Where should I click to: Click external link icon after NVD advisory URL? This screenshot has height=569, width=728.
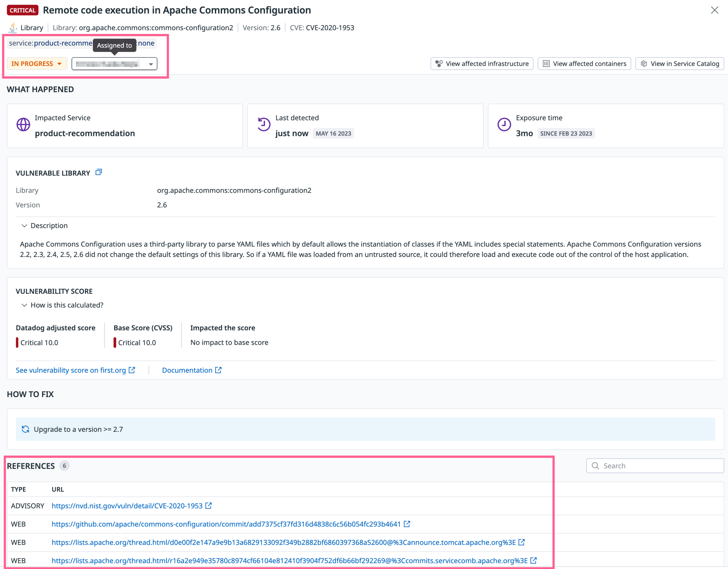coord(209,506)
